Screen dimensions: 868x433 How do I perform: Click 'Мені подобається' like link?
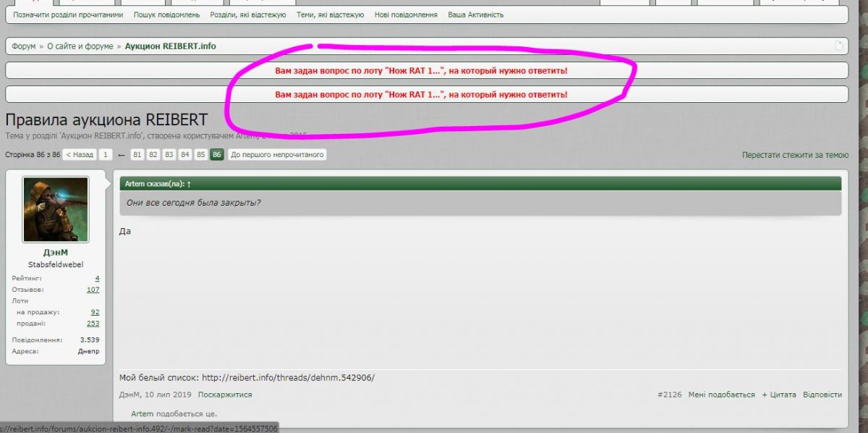[722, 395]
